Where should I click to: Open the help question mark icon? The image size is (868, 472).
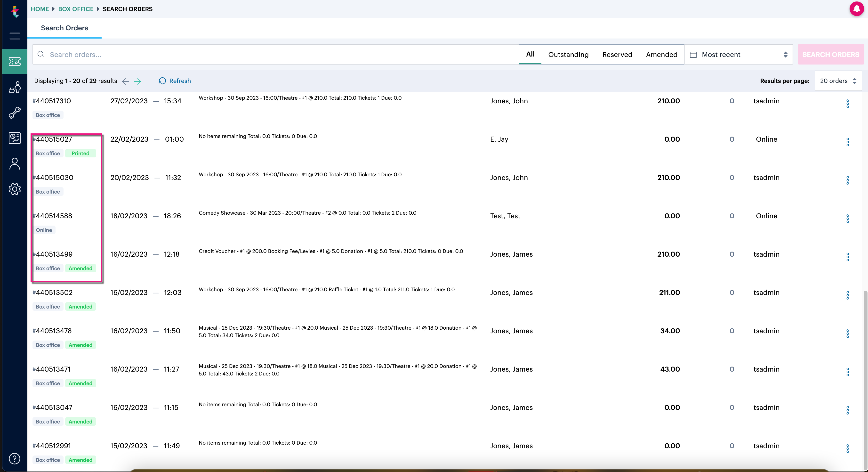pyautogui.click(x=15, y=458)
